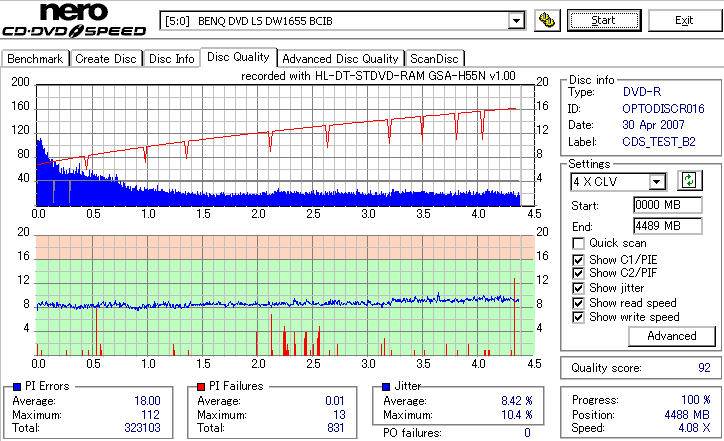Switch to the ScanDisc tab
The width and height of the screenshot is (724, 441).
click(x=434, y=59)
